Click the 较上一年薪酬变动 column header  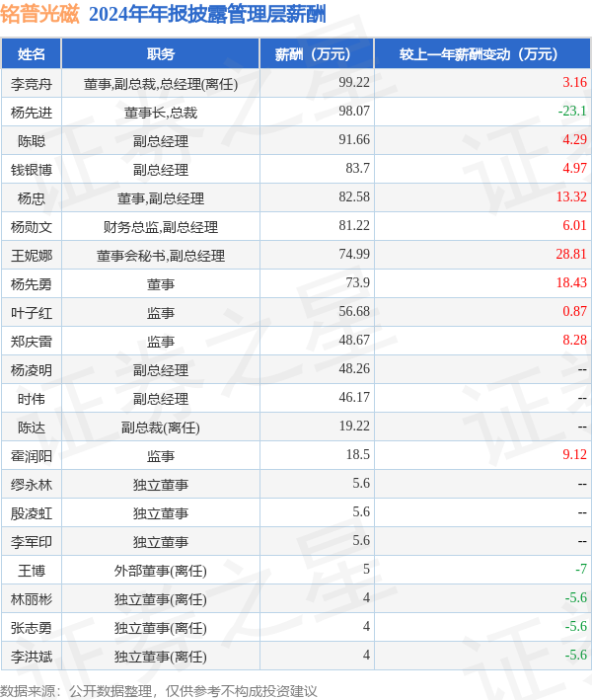482,54
